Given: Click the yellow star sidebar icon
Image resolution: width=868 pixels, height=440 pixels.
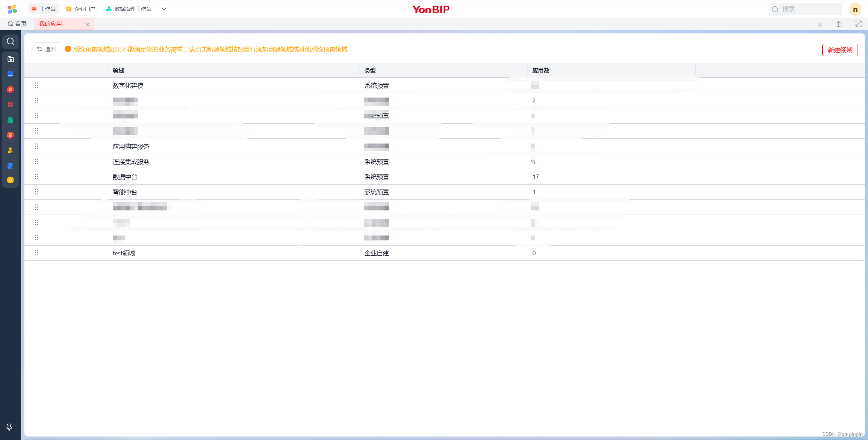Looking at the screenshot, I should click(x=10, y=180).
